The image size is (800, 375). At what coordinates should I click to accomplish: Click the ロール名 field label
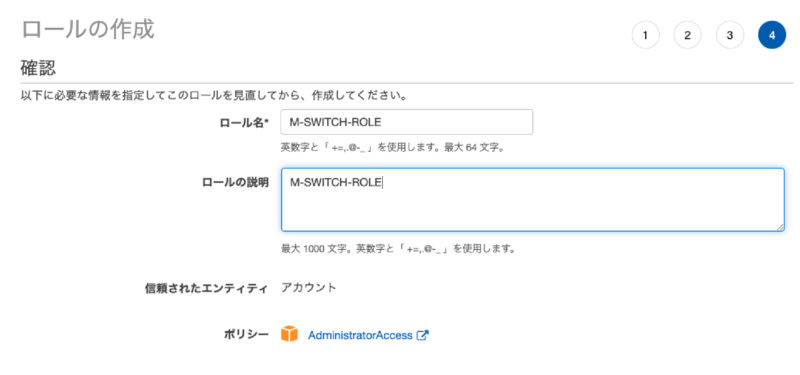[x=243, y=122]
